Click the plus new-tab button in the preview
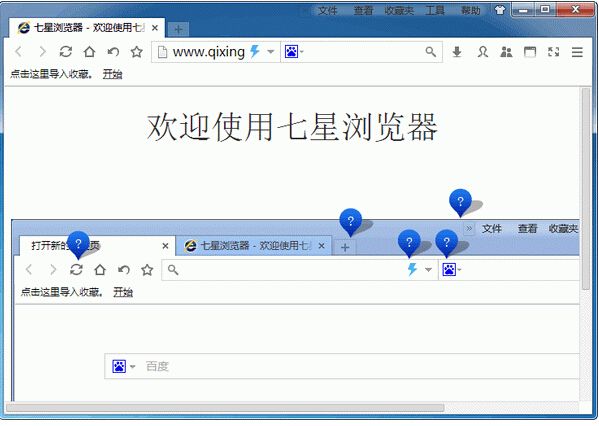Viewport: 599px width, 426px height. [345, 248]
